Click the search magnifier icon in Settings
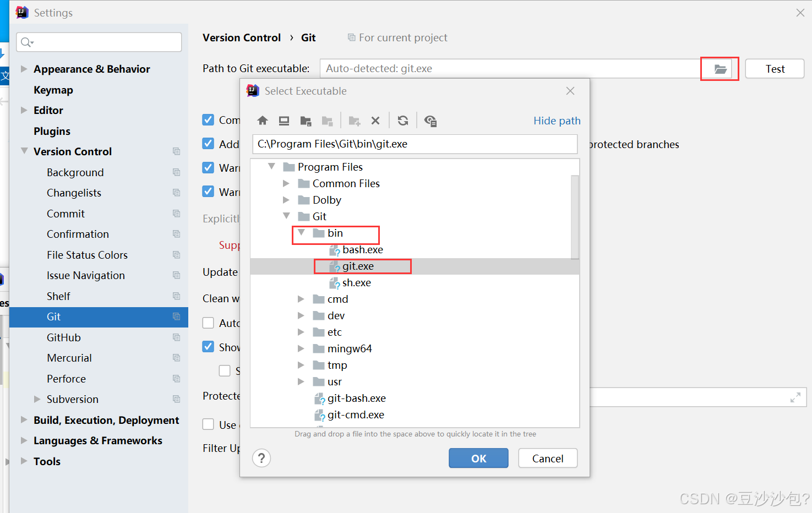The width and height of the screenshot is (812, 513). tap(27, 42)
